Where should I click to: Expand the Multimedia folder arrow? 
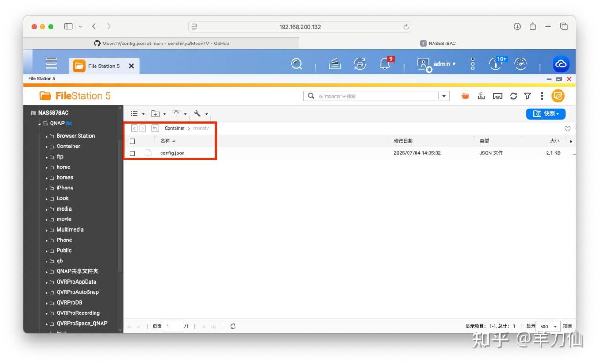47,230
